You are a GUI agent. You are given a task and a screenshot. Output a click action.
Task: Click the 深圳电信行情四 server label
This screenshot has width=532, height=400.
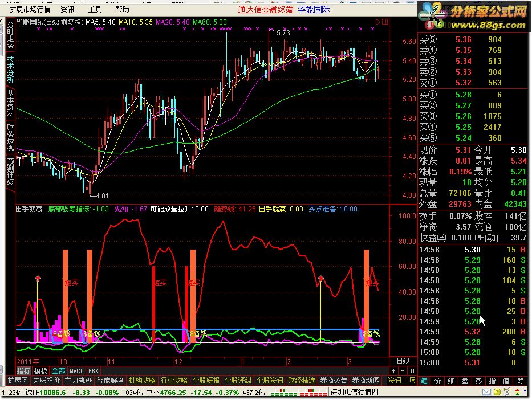[x=354, y=392]
